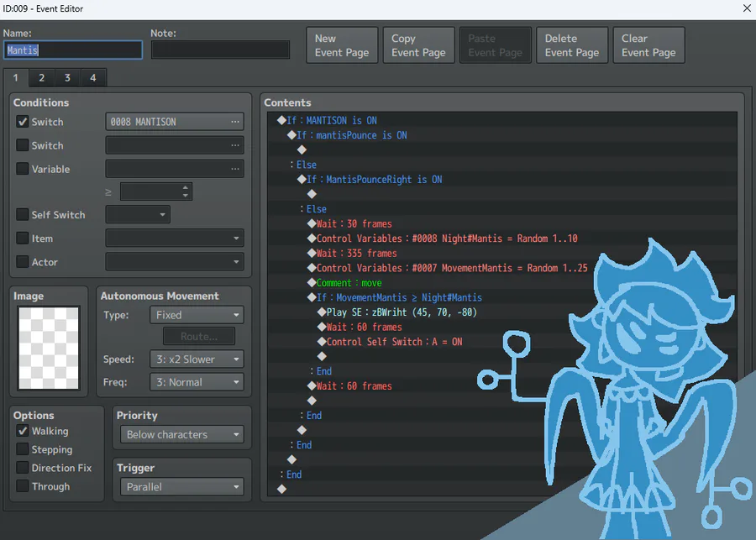Click New Event Page button

click(342, 45)
